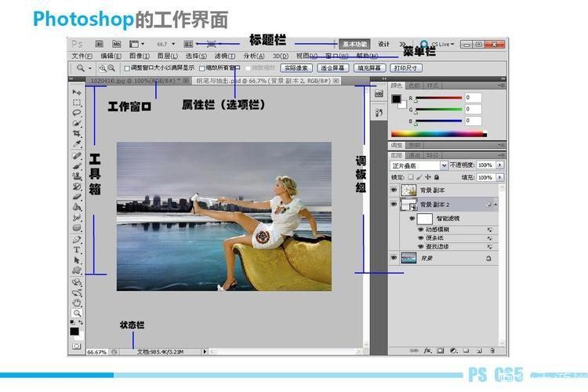Viewport: 588px width, 392px height.
Task: Select the Path Selection tool
Action: coord(77,260)
